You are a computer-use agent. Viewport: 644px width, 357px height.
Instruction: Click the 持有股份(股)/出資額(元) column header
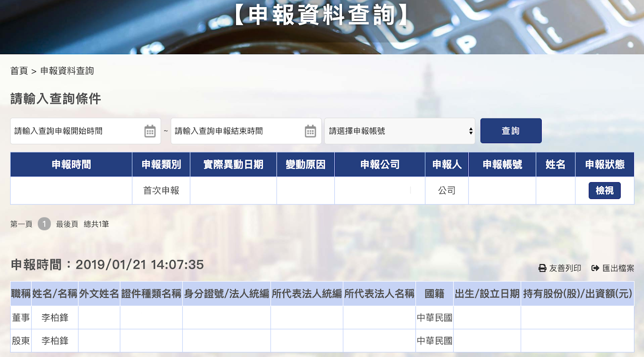pos(578,294)
